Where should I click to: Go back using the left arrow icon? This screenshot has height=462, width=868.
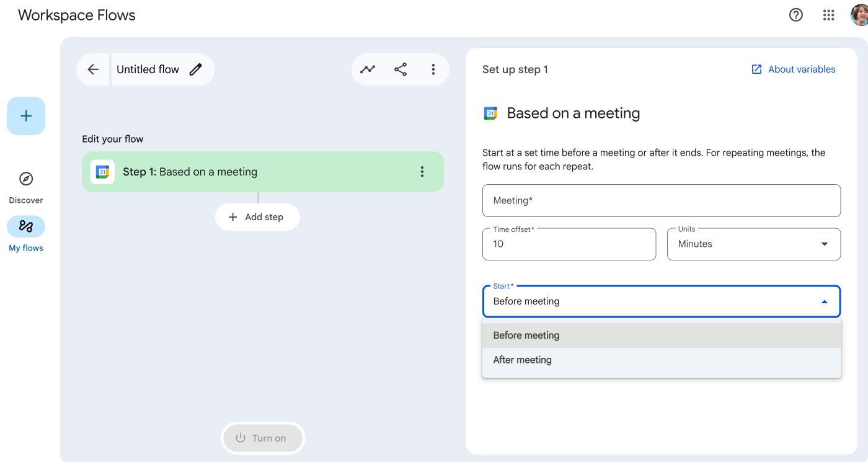[x=93, y=69]
